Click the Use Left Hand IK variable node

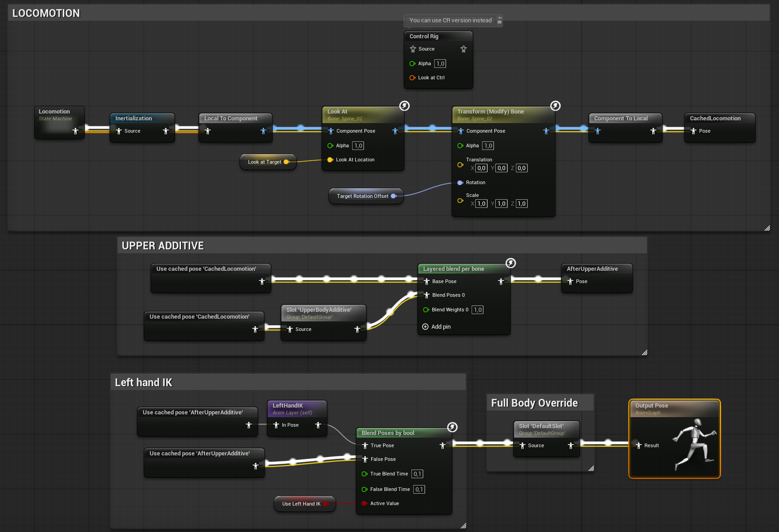pos(301,504)
